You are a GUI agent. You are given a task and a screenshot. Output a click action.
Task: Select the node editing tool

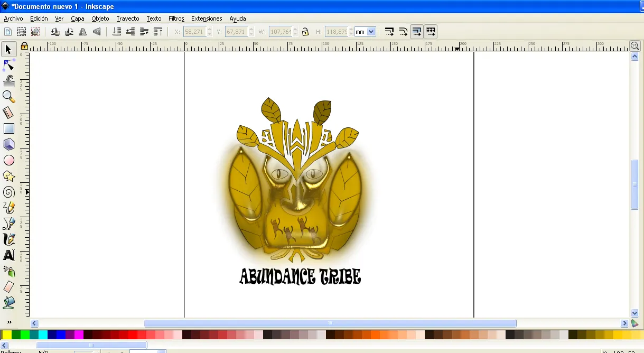pos(9,65)
